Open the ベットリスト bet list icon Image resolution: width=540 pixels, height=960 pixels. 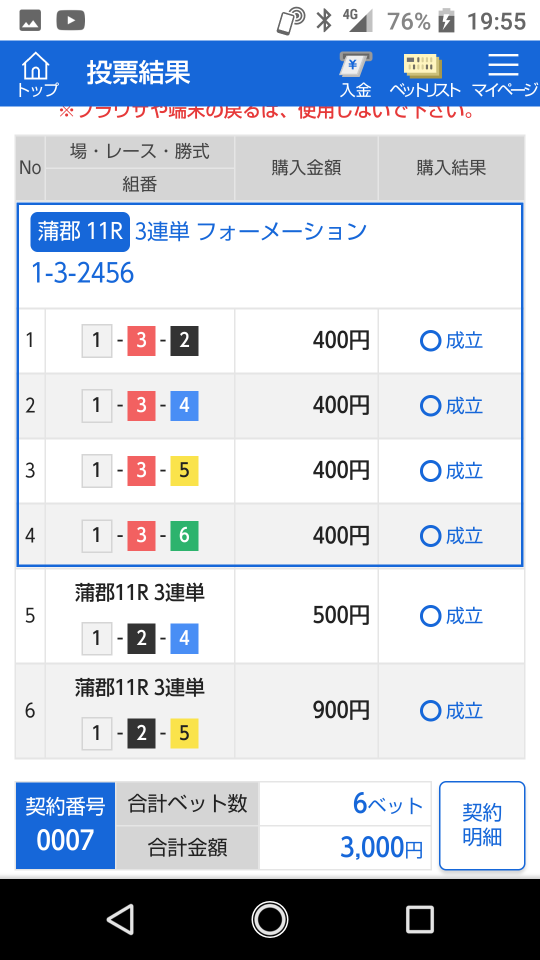[424, 75]
